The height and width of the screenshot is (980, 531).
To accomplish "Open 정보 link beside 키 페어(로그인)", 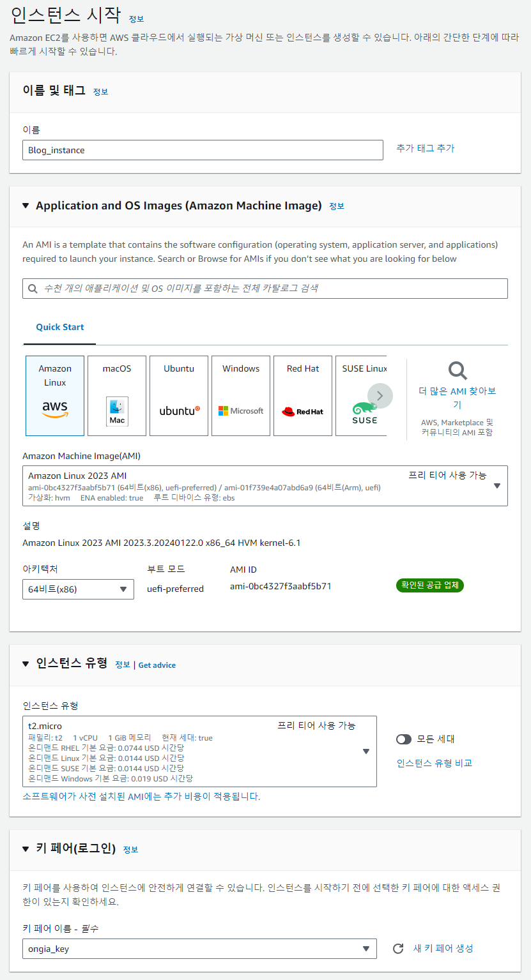I will coord(130,850).
